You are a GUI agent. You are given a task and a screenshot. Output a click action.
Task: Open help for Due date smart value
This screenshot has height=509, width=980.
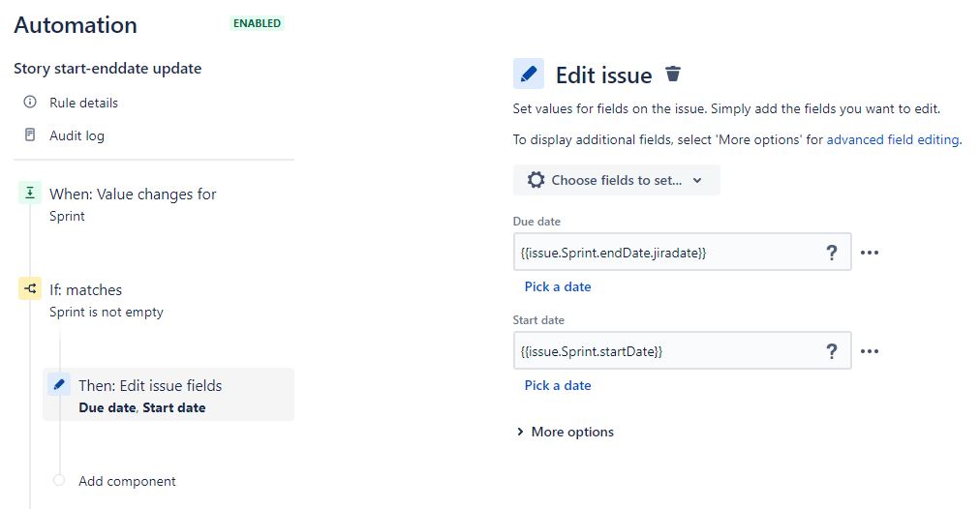coord(831,253)
